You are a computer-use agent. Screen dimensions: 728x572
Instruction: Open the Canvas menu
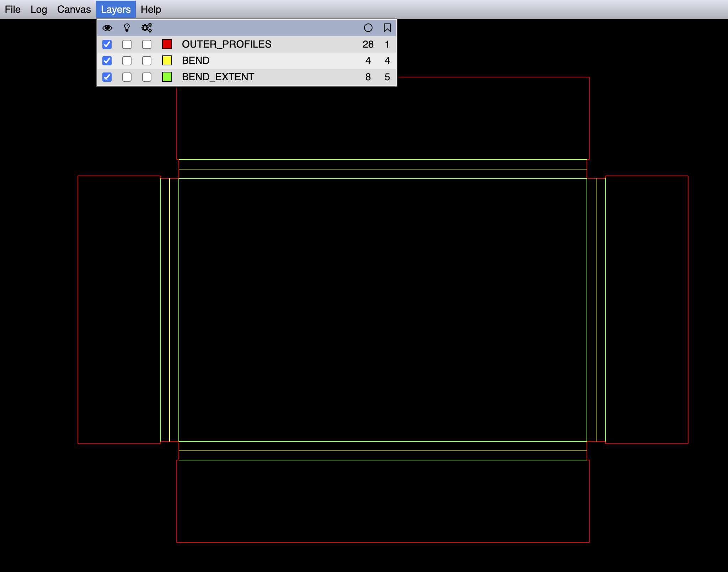tap(74, 9)
